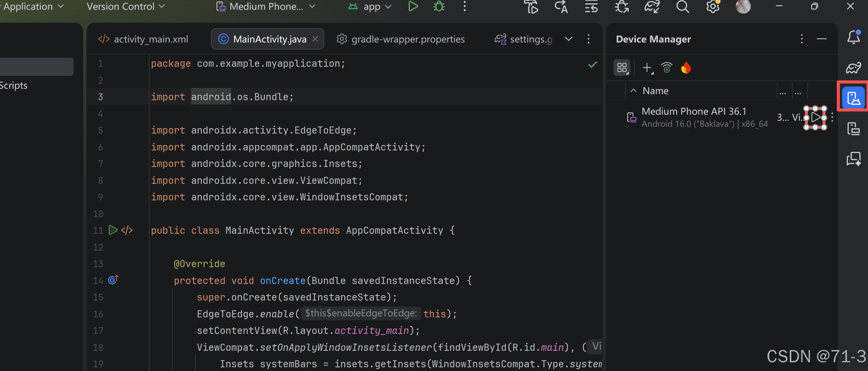
Task: Show hidden editor tabs chevron
Action: click(x=569, y=39)
